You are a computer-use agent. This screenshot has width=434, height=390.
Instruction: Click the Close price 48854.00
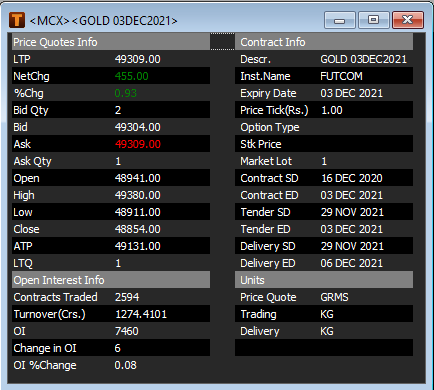138,229
